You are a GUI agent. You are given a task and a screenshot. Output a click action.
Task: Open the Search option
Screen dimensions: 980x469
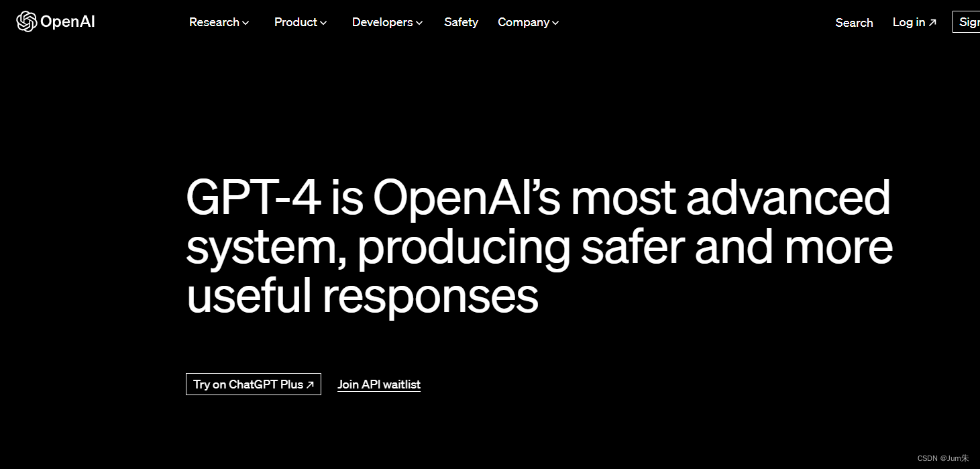(854, 22)
